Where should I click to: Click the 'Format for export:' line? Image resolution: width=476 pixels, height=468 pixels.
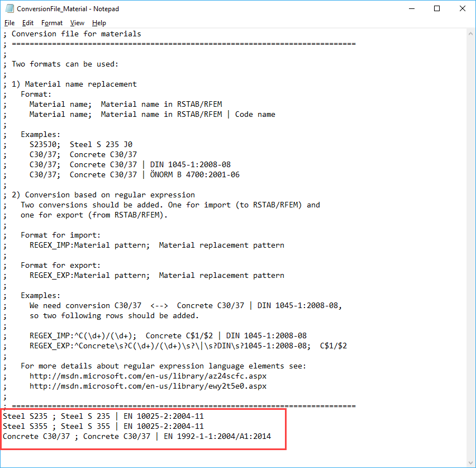point(60,265)
